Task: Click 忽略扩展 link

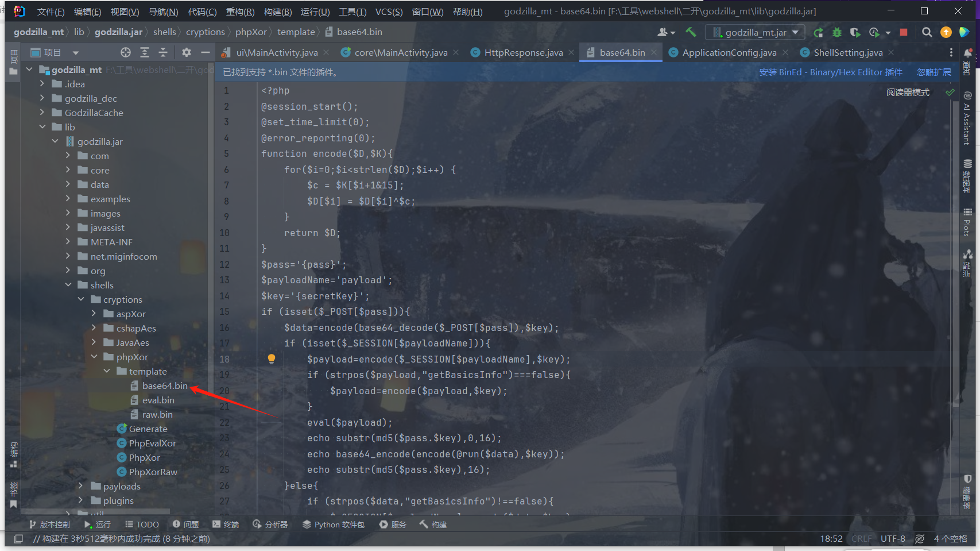Action: coord(933,72)
